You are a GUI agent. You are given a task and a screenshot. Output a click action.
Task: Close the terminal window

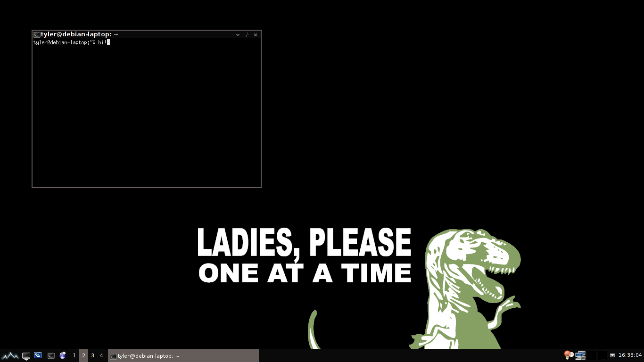point(256,35)
